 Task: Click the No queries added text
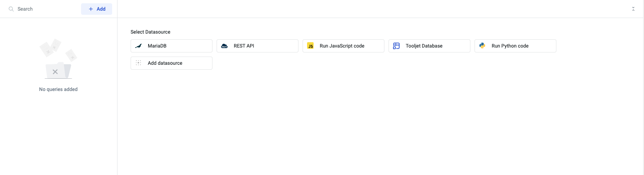[x=58, y=89]
